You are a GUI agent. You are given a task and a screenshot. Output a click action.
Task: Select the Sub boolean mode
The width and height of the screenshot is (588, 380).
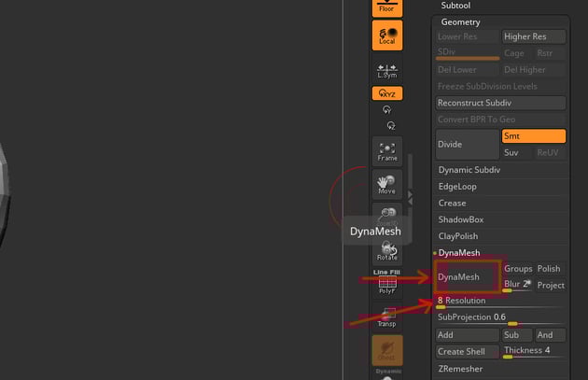[x=517, y=335]
